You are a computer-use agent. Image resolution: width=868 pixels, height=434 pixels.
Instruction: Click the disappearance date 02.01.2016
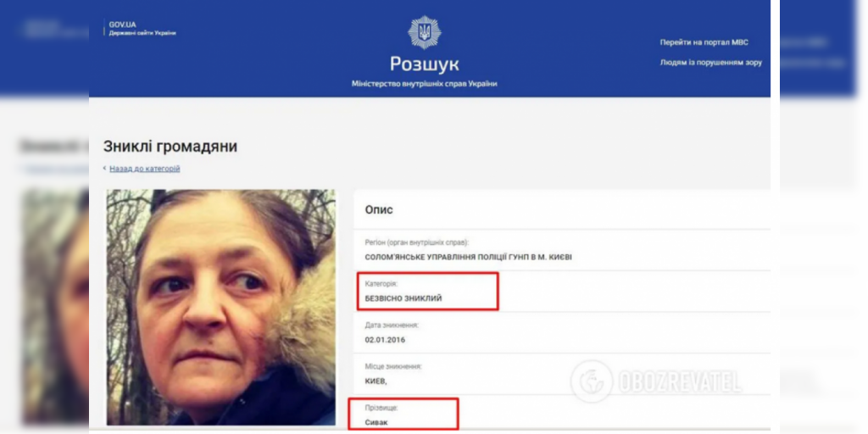coord(385,340)
